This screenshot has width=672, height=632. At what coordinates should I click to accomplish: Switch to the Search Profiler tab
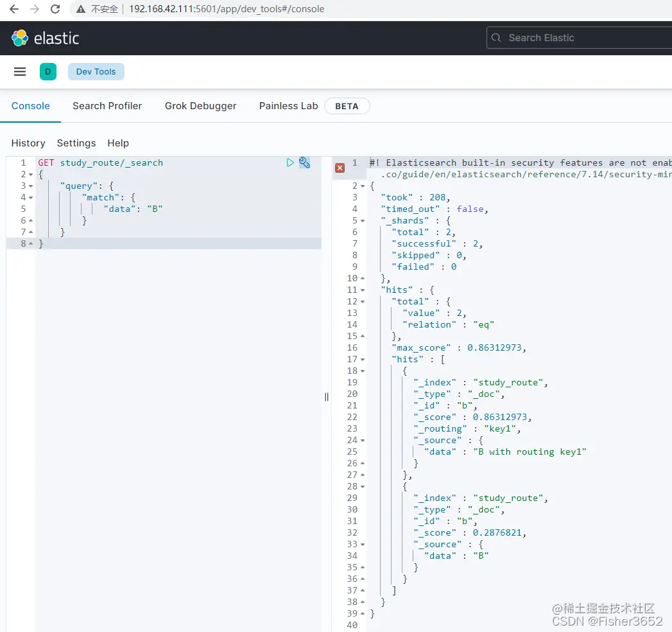107,106
